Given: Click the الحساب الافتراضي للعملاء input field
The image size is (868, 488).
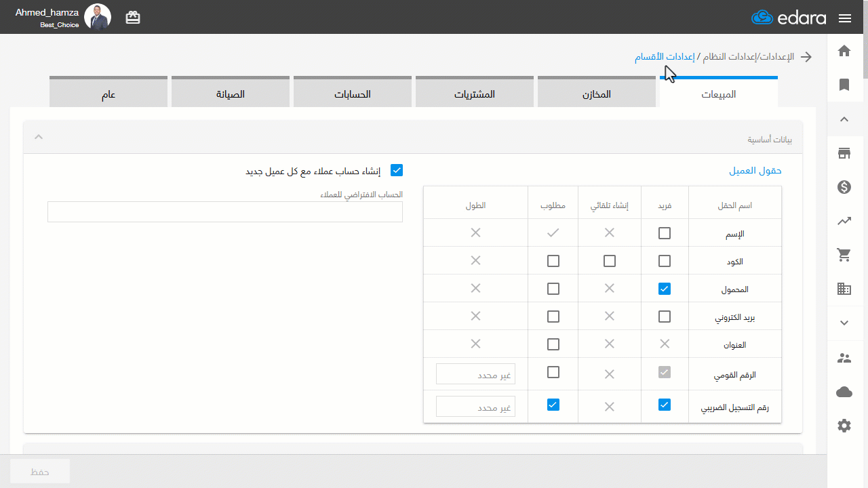Looking at the screenshot, I should tap(225, 211).
